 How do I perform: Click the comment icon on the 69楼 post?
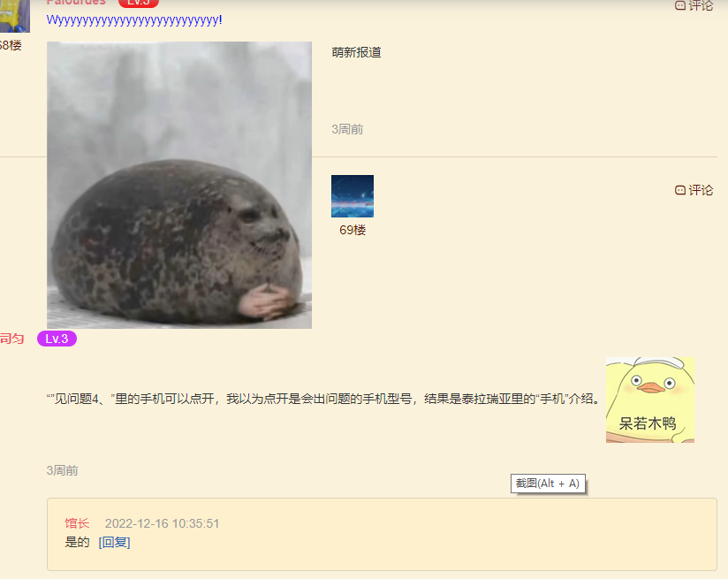[679, 190]
